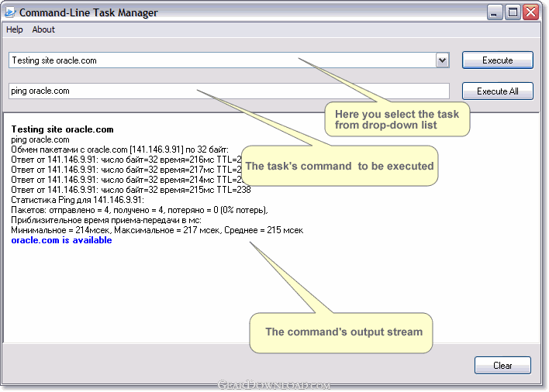Click the reply line with время=214мс
The image size is (549, 392).
click(x=126, y=180)
